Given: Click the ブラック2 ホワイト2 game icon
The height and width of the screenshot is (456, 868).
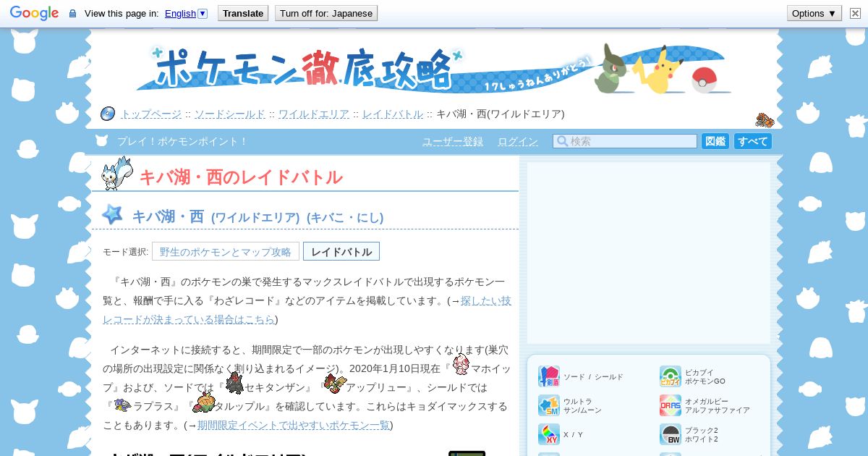Looking at the screenshot, I should point(671,434).
